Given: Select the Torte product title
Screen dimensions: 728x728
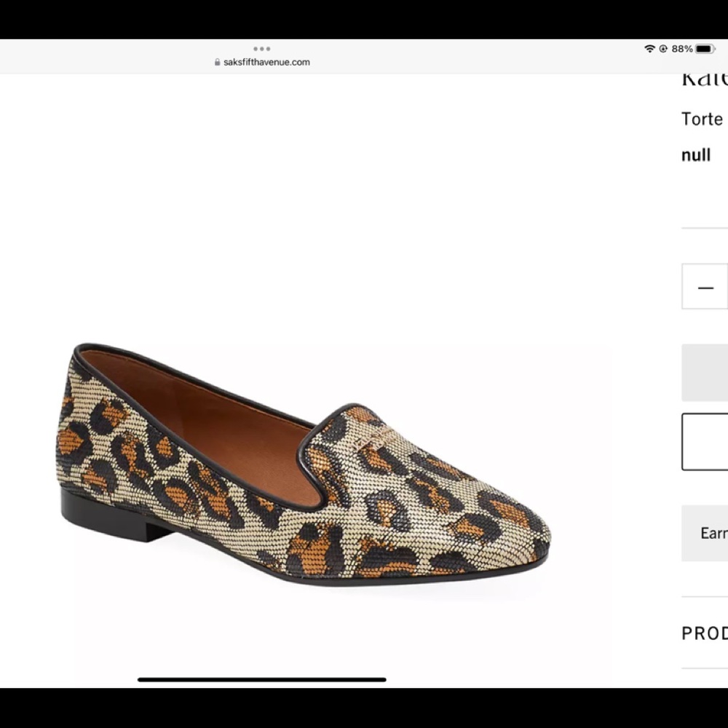Looking at the screenshot, I should pos(702,119).
